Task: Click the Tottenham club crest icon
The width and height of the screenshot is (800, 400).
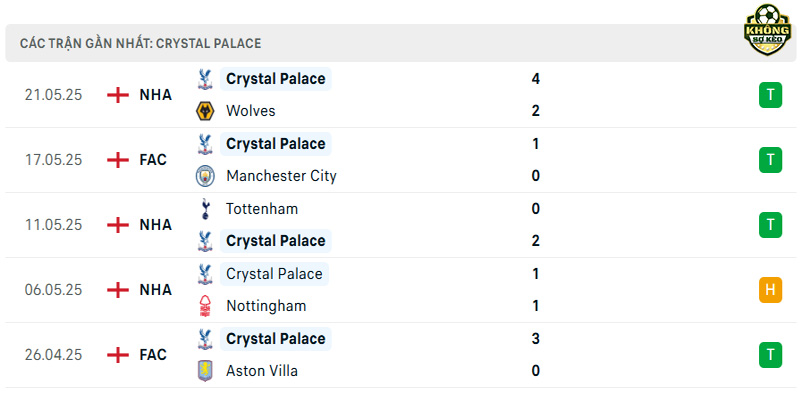Action: tap(205, 209)
